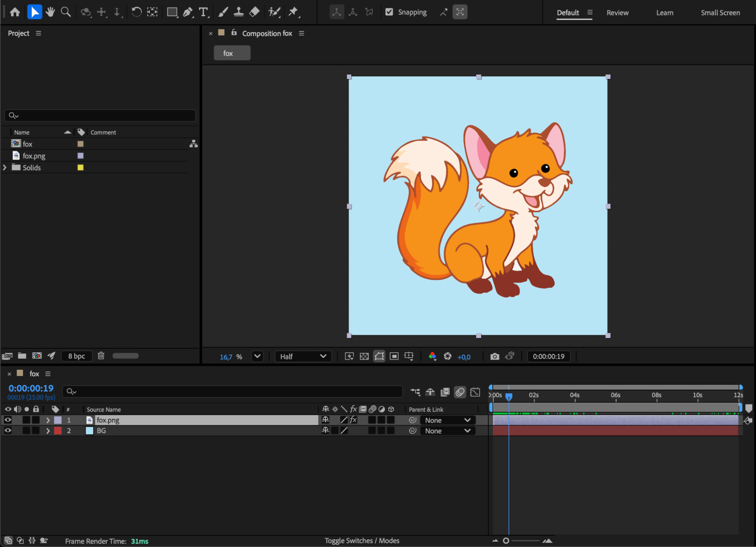Click Toggle Switches / Modes
Viewport: 756px width, 547px height.
tap(362, 541)
